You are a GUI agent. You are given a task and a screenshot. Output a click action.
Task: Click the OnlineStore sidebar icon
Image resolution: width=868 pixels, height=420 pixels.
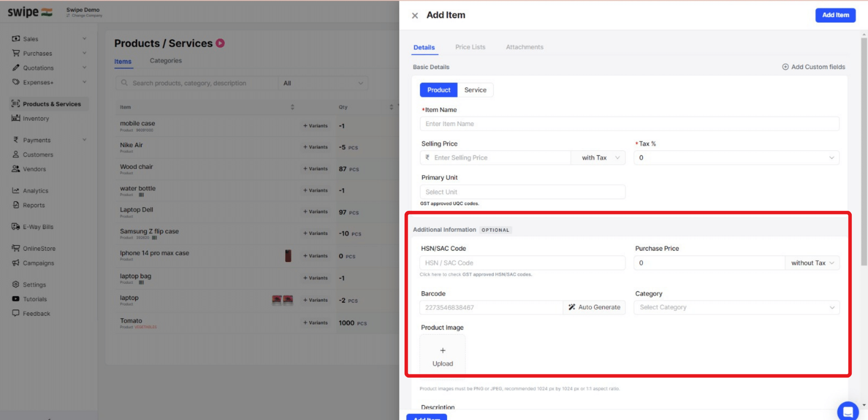[16, 248]
